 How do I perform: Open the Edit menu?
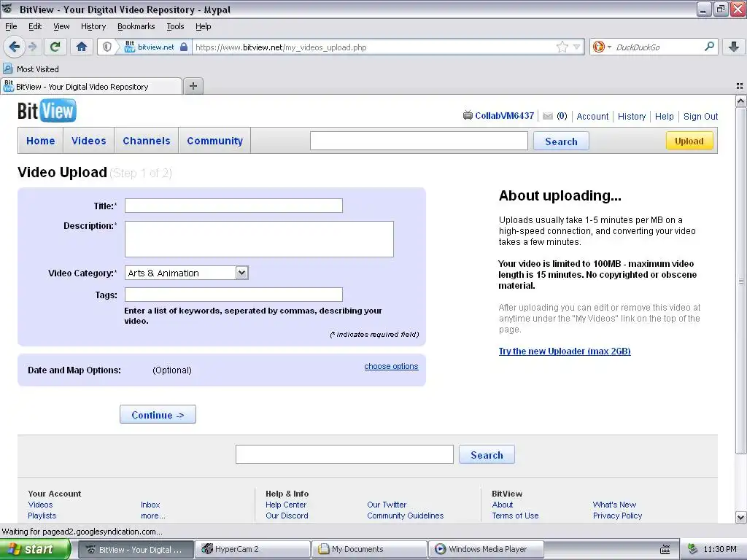click(x=35, y=26)
